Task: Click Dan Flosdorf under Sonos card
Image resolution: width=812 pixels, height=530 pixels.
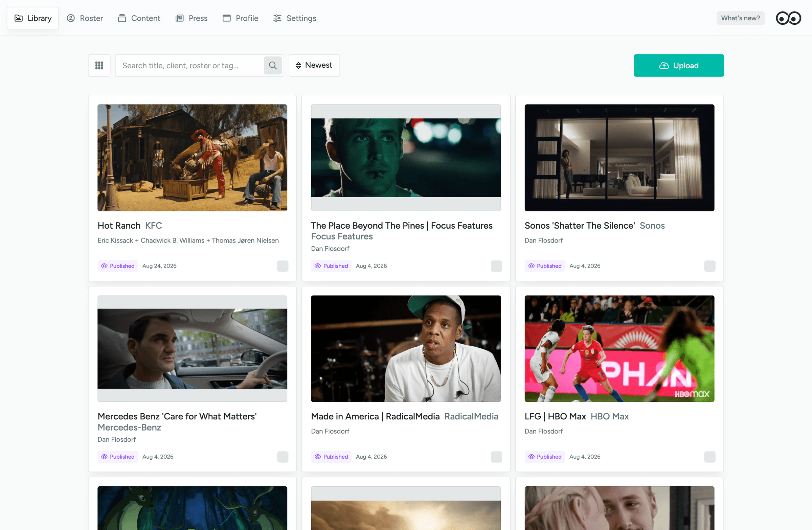Action: 544,240
